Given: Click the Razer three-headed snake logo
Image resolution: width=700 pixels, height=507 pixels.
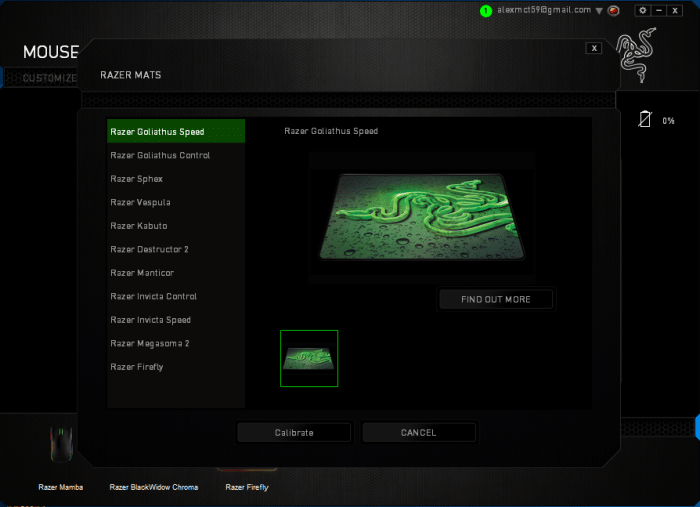Looking at the screenshot, I should pyautogui.click(x=637, y=55).
